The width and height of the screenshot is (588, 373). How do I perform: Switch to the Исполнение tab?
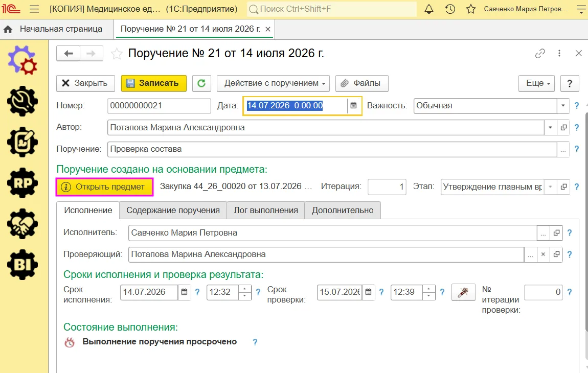[x=88, y=211]
